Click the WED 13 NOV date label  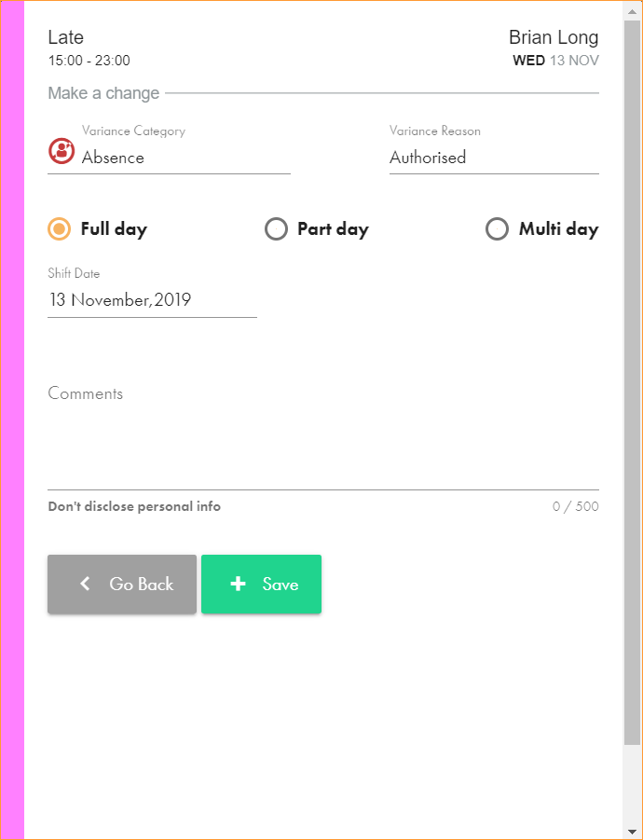[555, 61]
